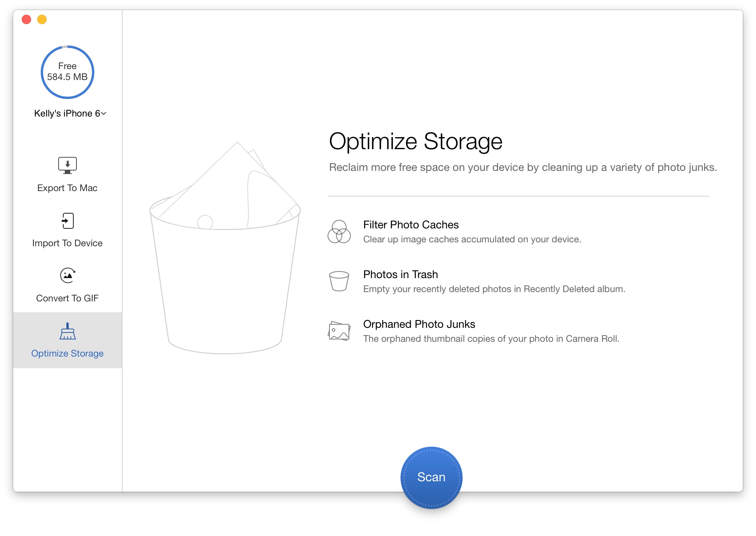Click the 'Reclaim more free space' description
Screen dimensions: 756x536
523,167
